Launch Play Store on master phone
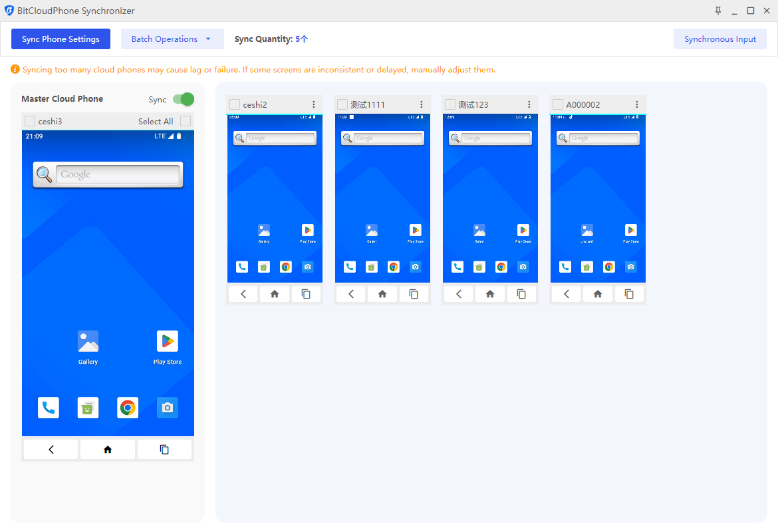 [x=168, y=342]
